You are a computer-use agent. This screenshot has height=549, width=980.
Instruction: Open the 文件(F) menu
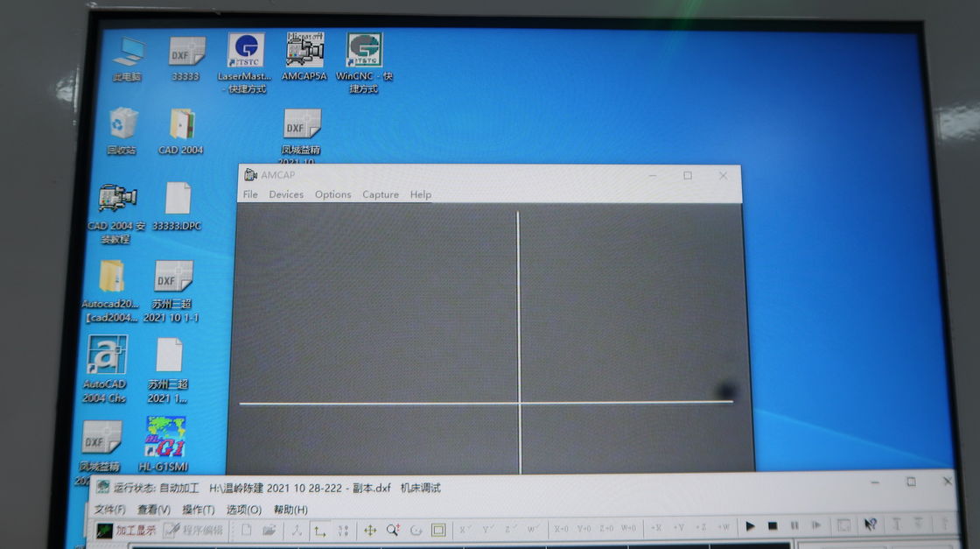110,509
